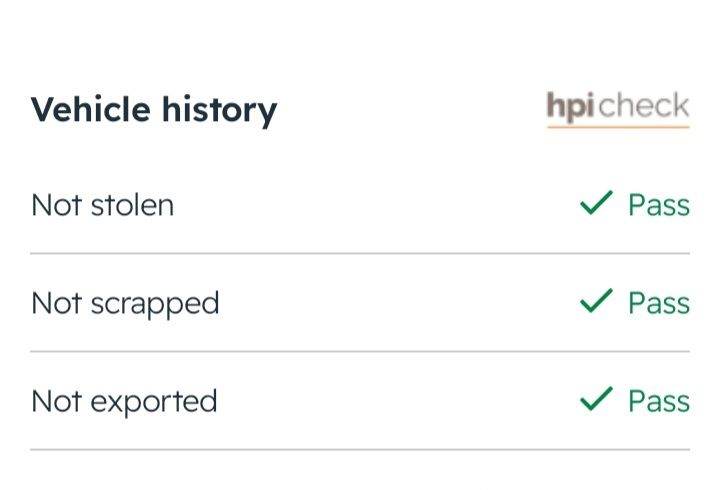The image size is (720, 490).
Task: Click the 'check' word in the logo
Action: tap(643, 106)
